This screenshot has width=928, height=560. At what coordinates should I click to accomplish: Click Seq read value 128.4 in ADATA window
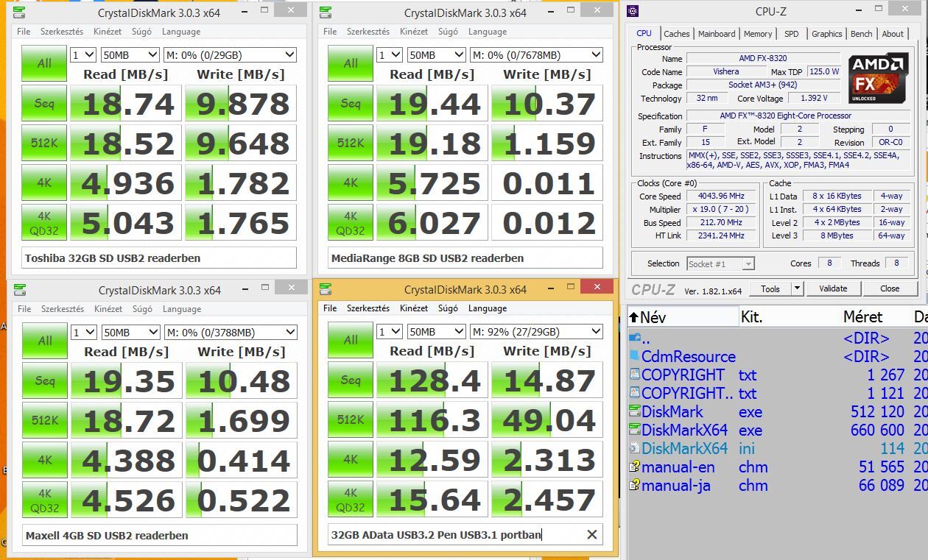click(x=432, y=380)
